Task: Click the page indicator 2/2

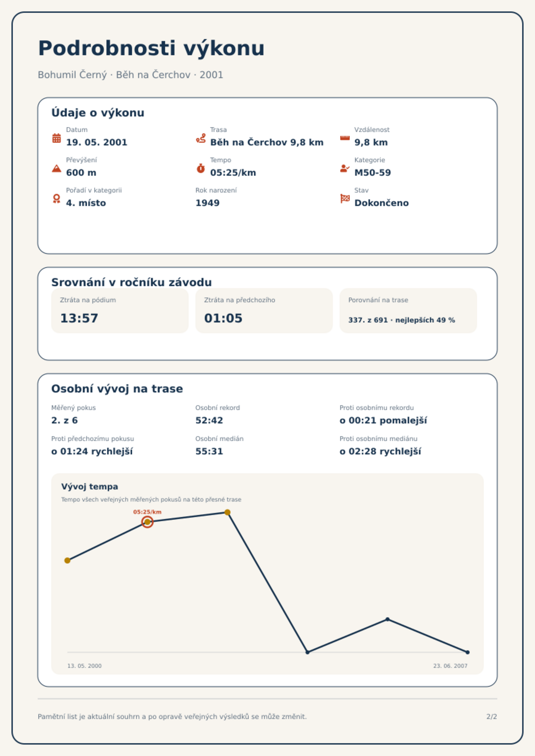Action: [x=492, y=717]
